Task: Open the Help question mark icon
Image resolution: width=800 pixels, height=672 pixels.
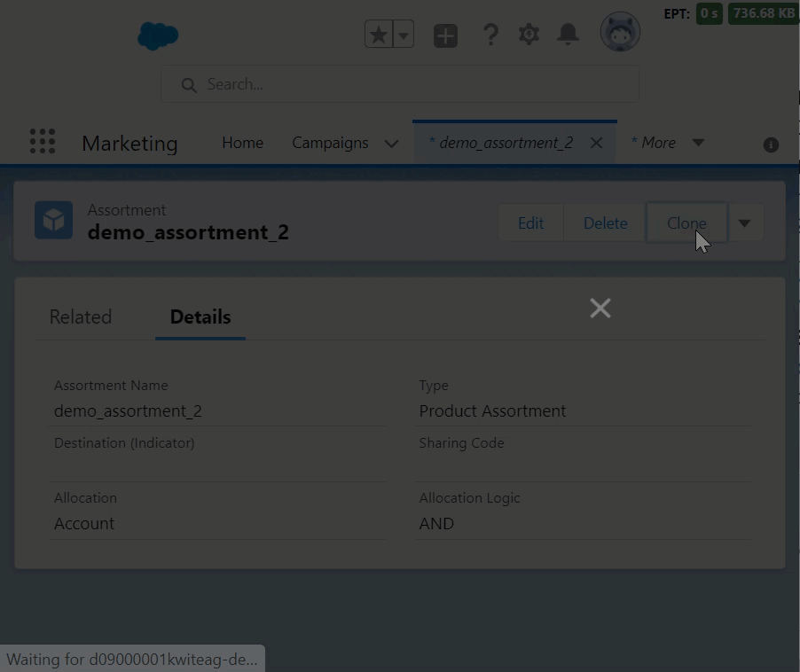Action: [x=490, y=35]
